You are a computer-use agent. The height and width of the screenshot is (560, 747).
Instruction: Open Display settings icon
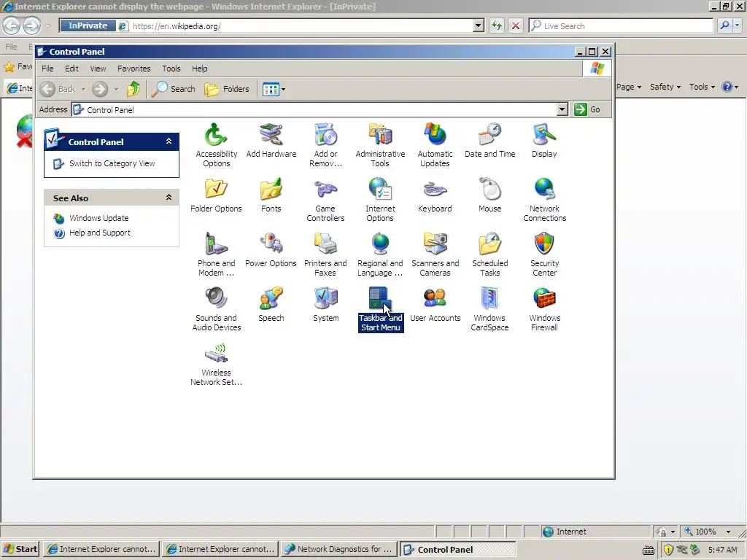point(544,141)
